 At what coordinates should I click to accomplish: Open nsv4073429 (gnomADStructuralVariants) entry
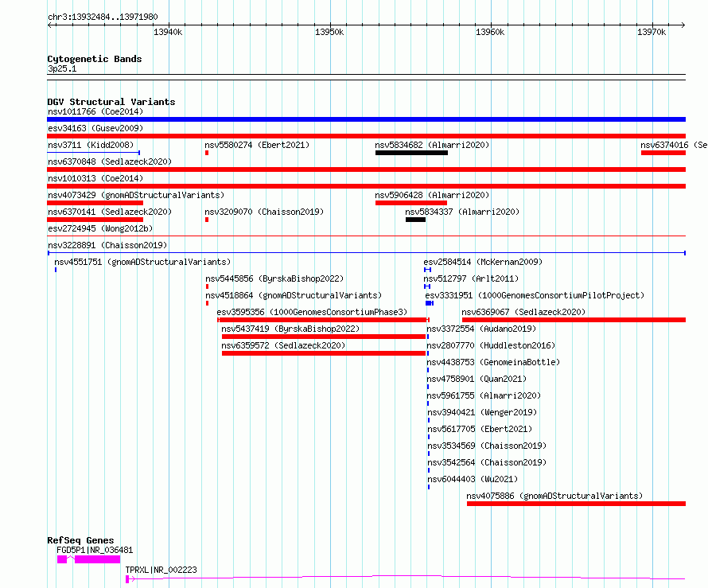(136, 195)
